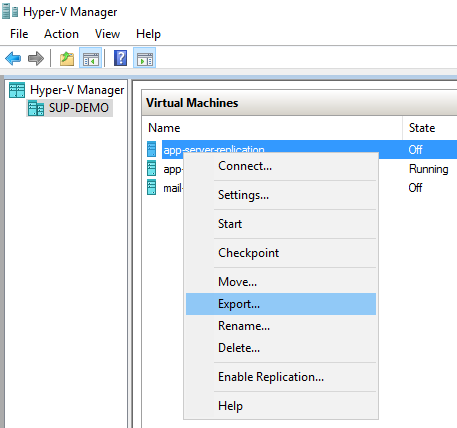Click the blue Help question mark icon
457x428 pixels.
tap(120, 58)
